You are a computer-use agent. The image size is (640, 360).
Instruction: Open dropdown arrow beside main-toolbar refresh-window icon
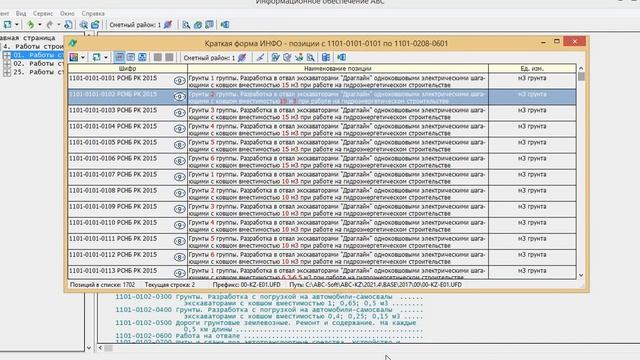pos(17,24)
